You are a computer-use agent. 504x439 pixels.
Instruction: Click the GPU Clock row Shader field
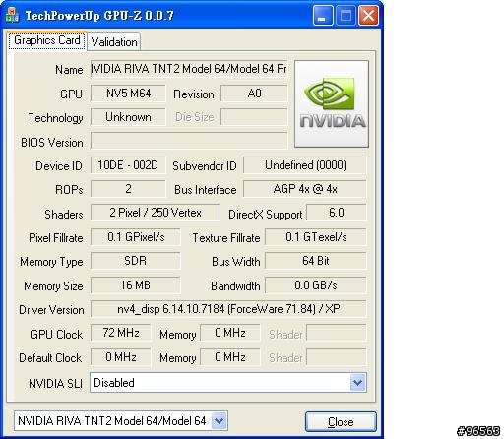pyautogui.click(x=337, y=333)
